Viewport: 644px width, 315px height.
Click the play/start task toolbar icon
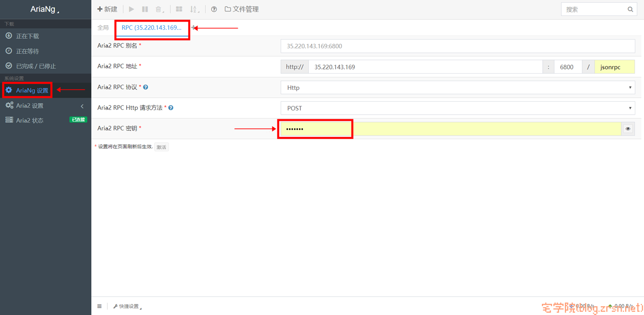(x=132, y=9)
